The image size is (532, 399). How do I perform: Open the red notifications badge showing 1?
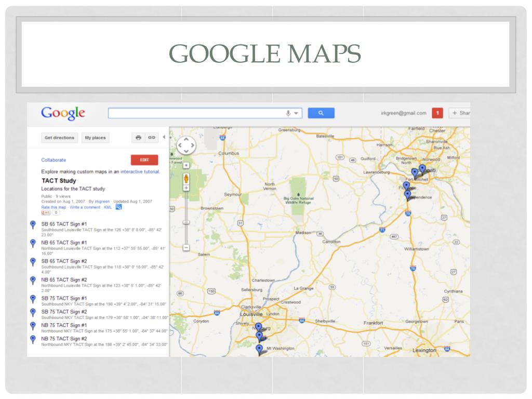(x=437, y=113)
